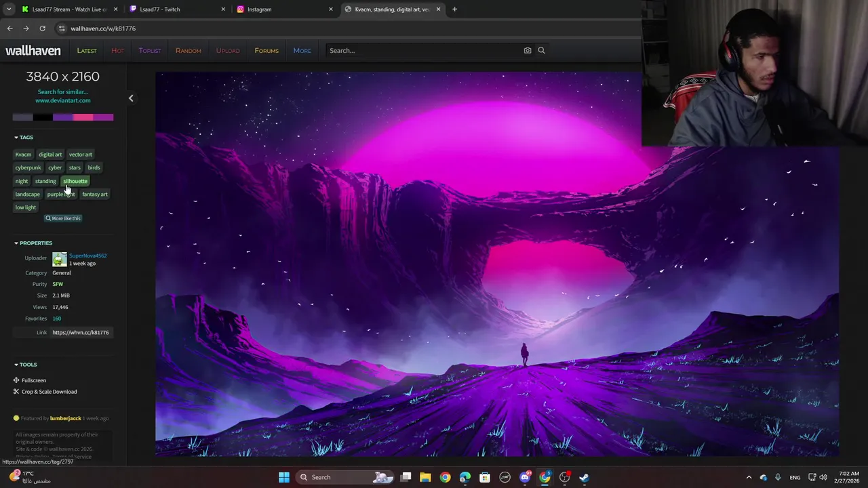868x488 pixels.
Task: Open the tab search dropdown arrow
Action: pyautogui.click(x=9, y=9)
